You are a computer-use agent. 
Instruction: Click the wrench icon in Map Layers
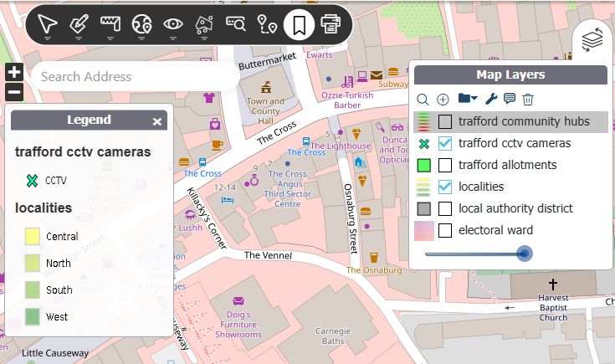pyautogui.click(x=491, y=100)
